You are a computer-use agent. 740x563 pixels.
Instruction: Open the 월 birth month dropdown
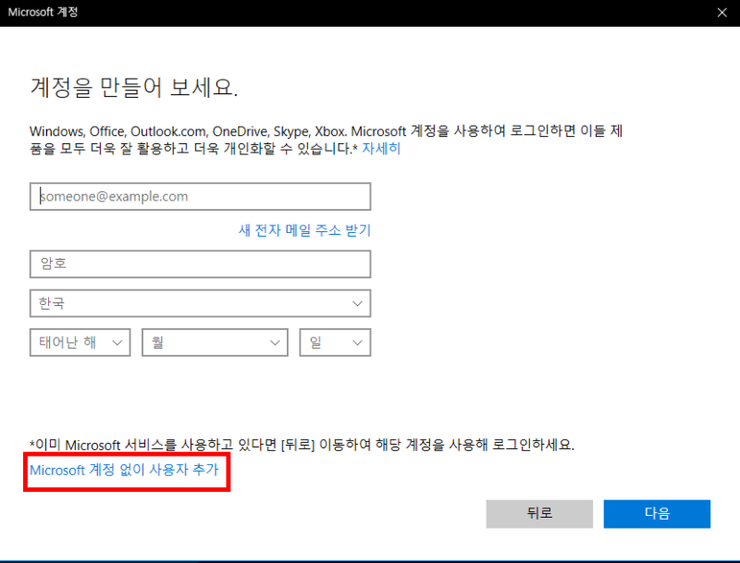(x=215, y=342)
